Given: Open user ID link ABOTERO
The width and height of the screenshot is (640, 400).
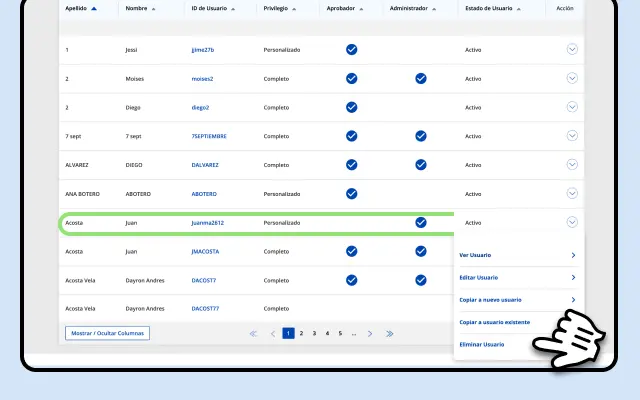Looking at the screenshot, I should 204,194.
